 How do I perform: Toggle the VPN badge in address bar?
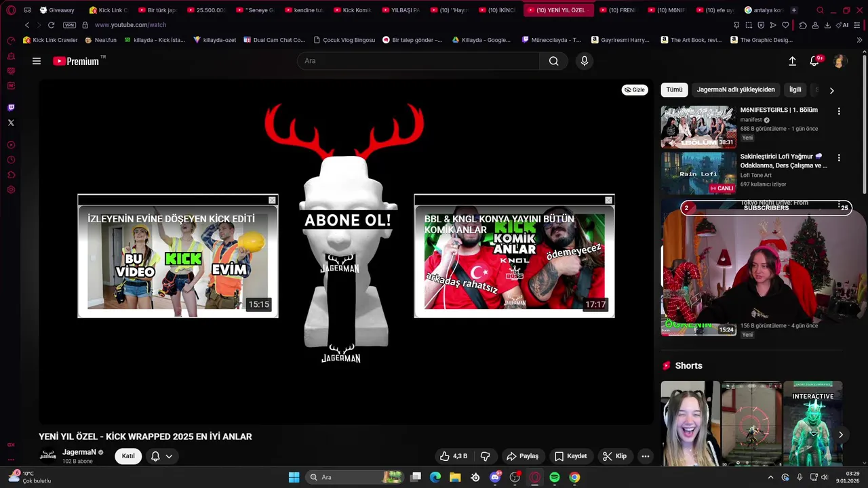tap(69, 25)
